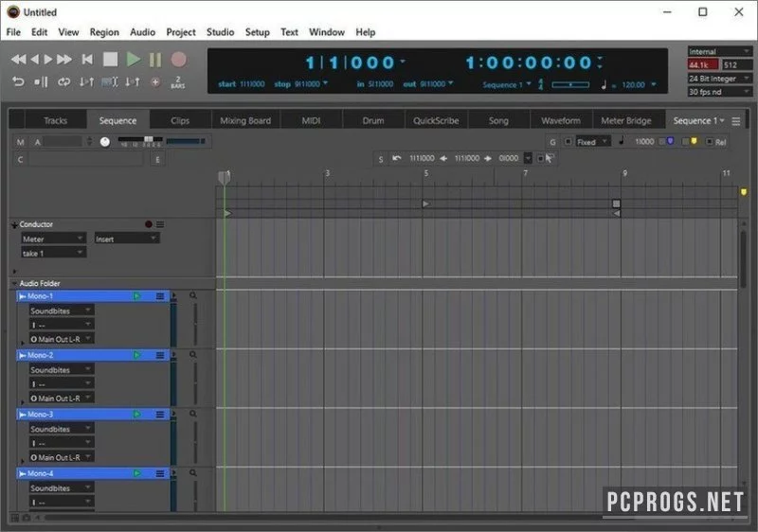The height and width of the screenshot is (532, 758).
Task: Click the yellow marker snap icon
Action: (x=695, y=141)
